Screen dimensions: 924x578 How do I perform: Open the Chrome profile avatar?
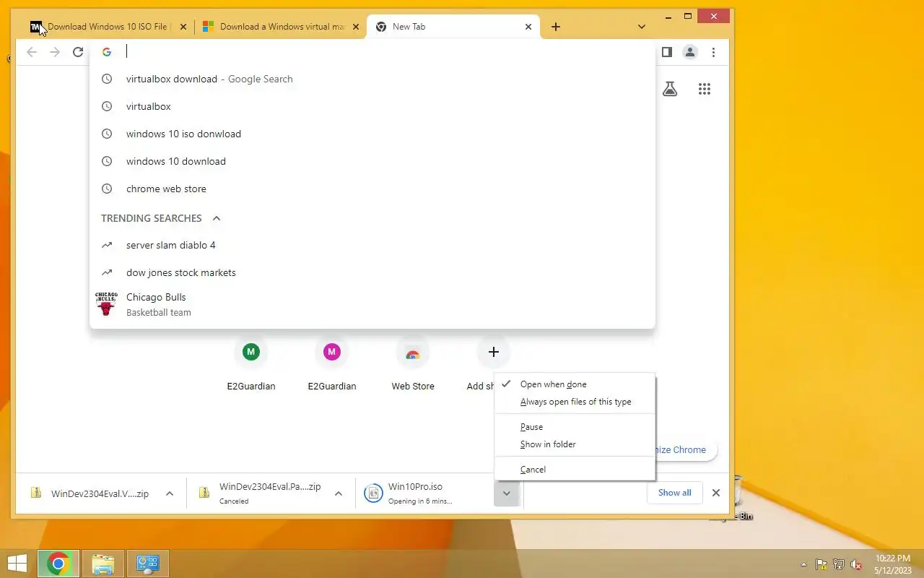pos(690,52)
